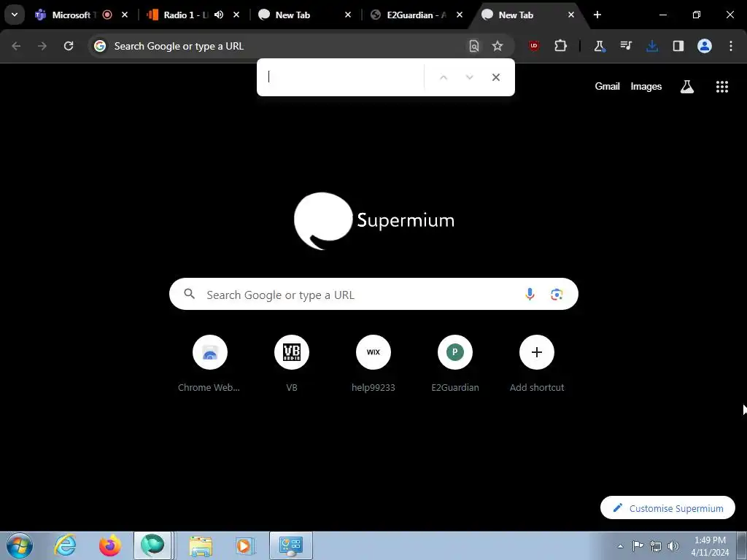Open Chrome Labs flask in toolbar
The image size is (747, 560).
pos(600,46)
